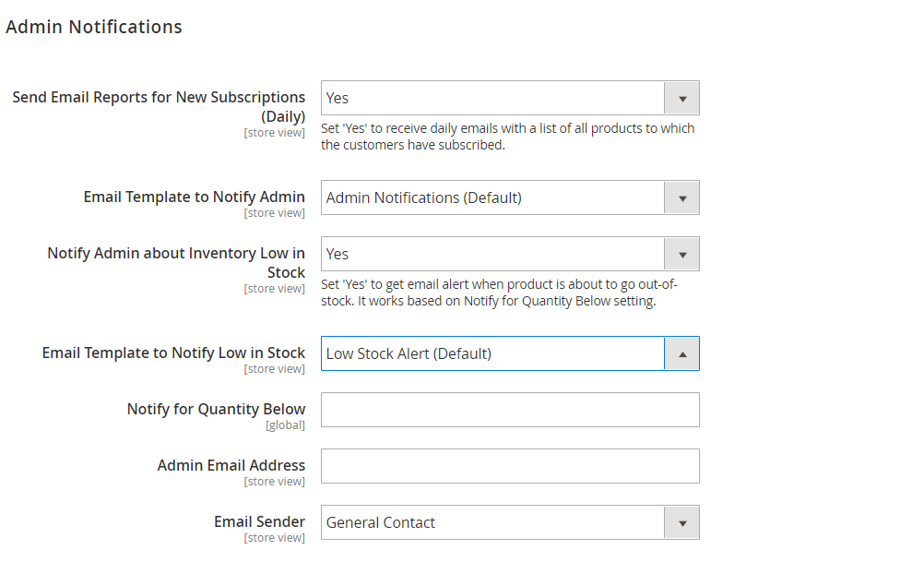
Task: Open Notify Admin about Inventory Low dropdown
Action: (510, 254)
